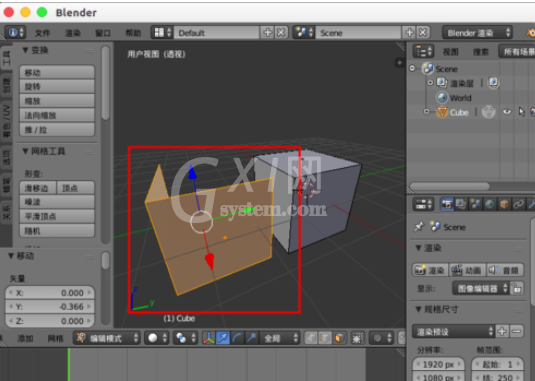Click the viewport plus icon to show properties region
The width and height of the screenshot is (535, 381).
(x=399, y=63)
